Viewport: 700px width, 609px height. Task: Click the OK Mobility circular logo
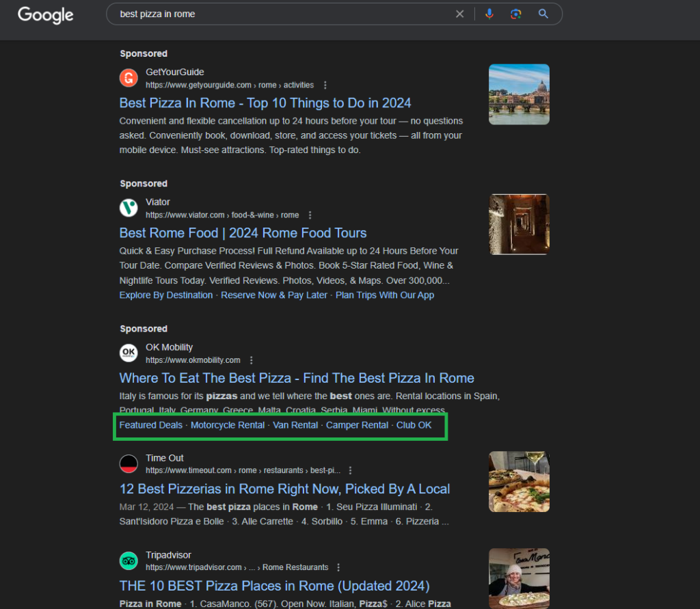click(x=129, y=353)
